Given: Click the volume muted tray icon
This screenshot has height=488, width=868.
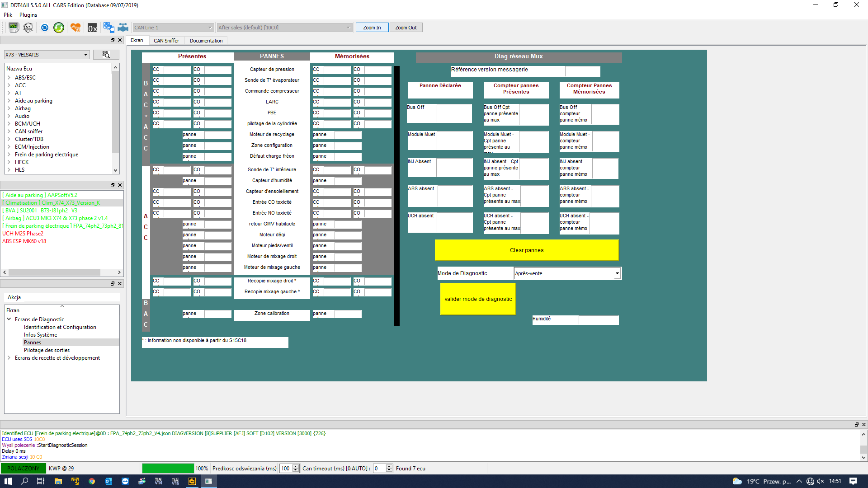Looking at the screenshot, I should pos(821,481).
